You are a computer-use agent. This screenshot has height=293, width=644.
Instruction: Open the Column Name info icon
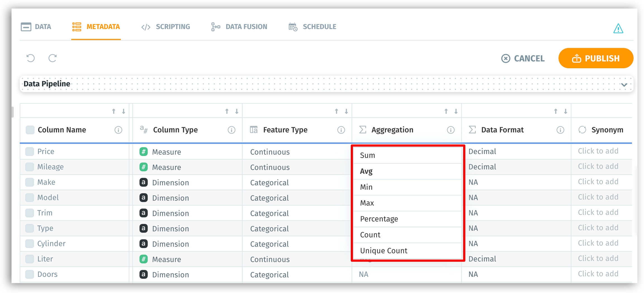pyautogui.click(x=118, y=130)
